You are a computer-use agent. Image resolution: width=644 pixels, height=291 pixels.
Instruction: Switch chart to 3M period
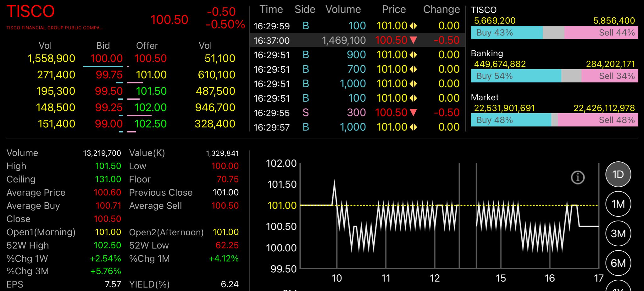[x=618, y=233]
